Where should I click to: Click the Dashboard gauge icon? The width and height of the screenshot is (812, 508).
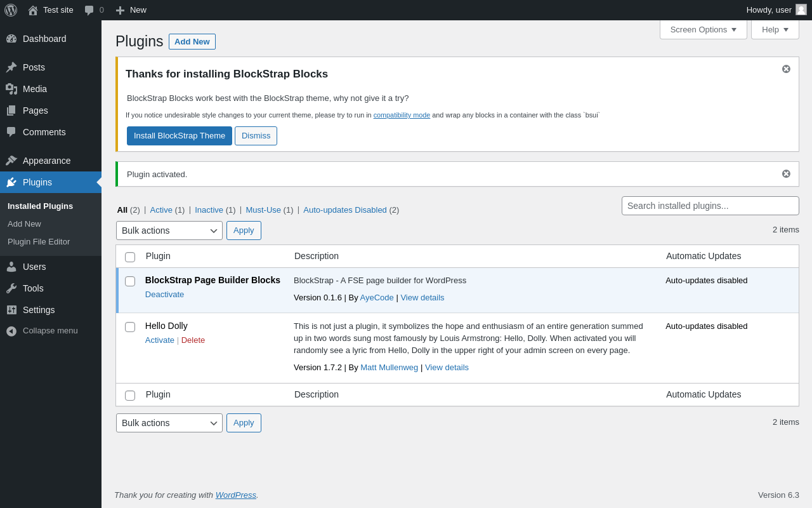click(x=11, y=39)
